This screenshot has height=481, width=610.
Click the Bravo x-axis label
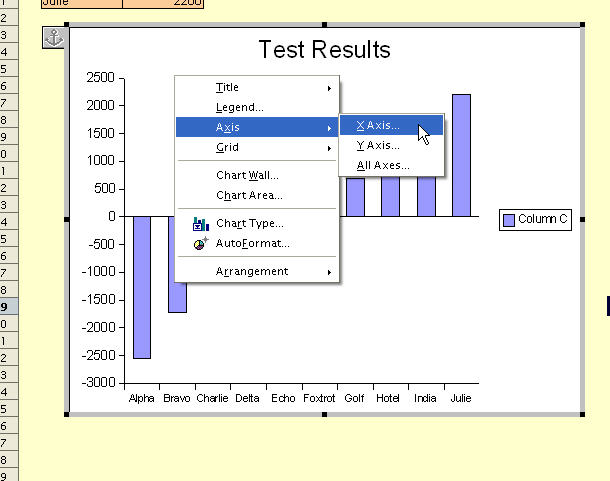[177, 398]
